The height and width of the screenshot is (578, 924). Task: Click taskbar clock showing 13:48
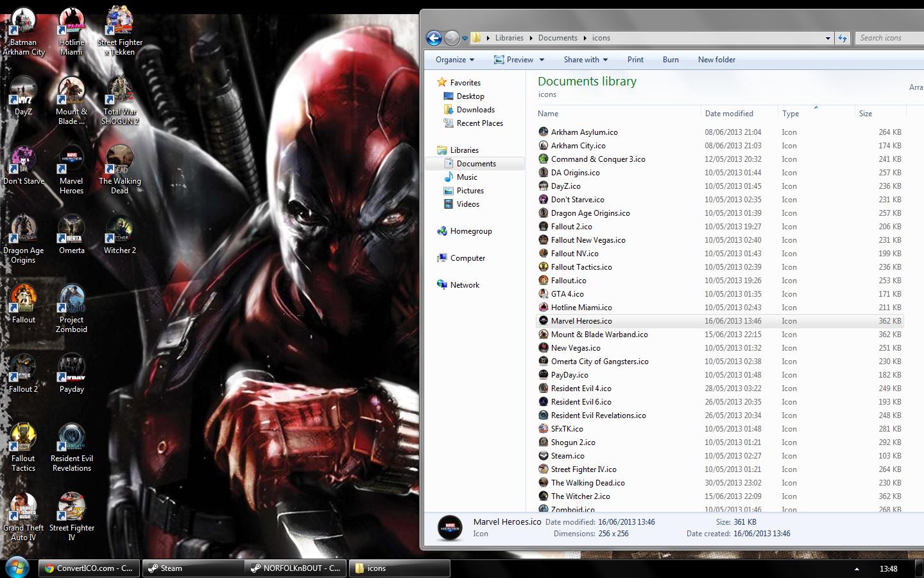pos(888,569)
